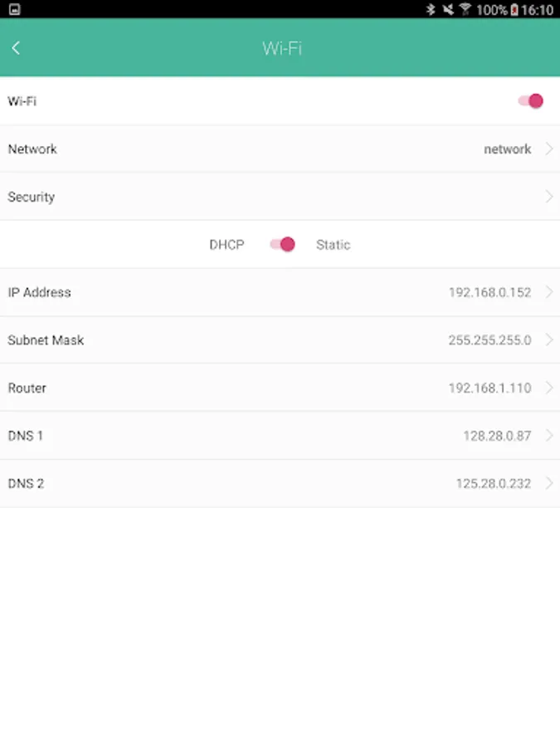Tap the battery status icon
The height and width of the screenshot is (747, 560).
[514, 10]
